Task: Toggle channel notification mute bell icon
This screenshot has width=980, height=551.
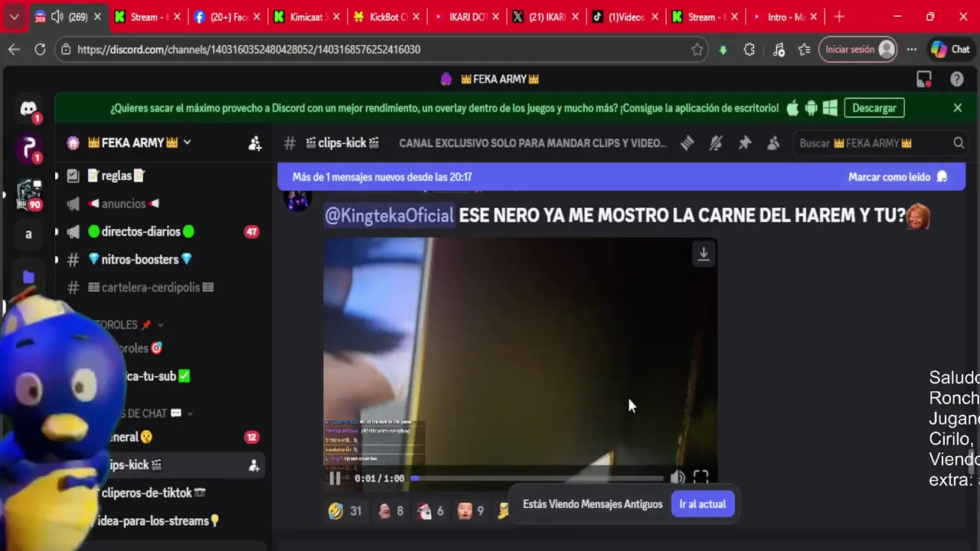Action: pyautogui.click(x=716, y=143)
